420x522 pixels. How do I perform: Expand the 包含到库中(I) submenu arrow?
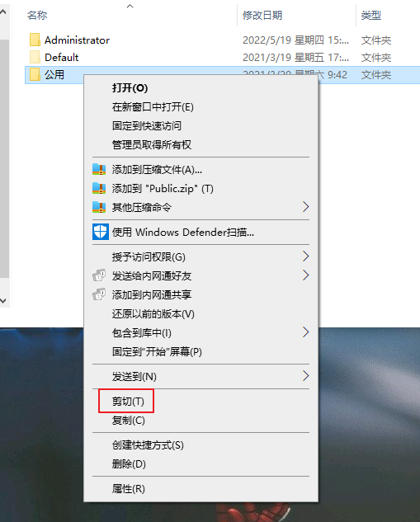tap(305, 332)
